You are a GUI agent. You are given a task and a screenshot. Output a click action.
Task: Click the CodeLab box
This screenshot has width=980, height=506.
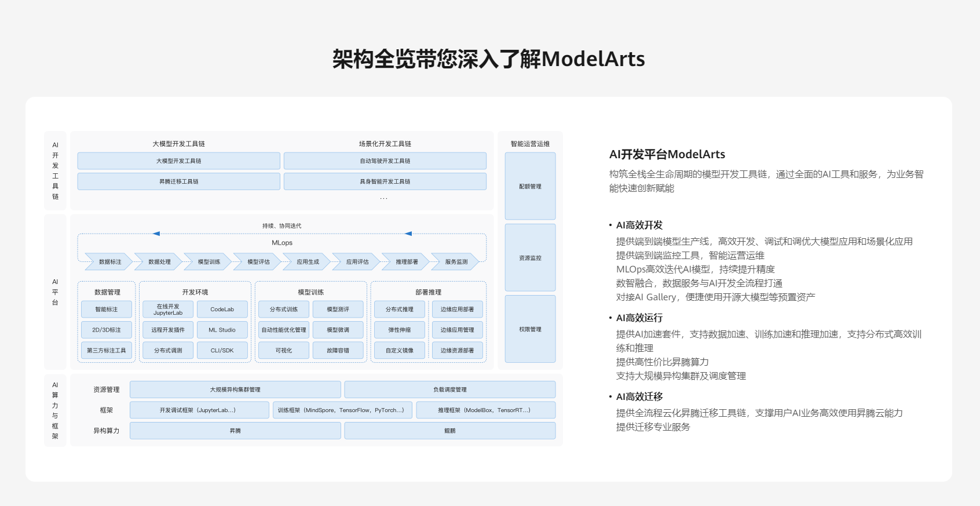coord(222,310)
